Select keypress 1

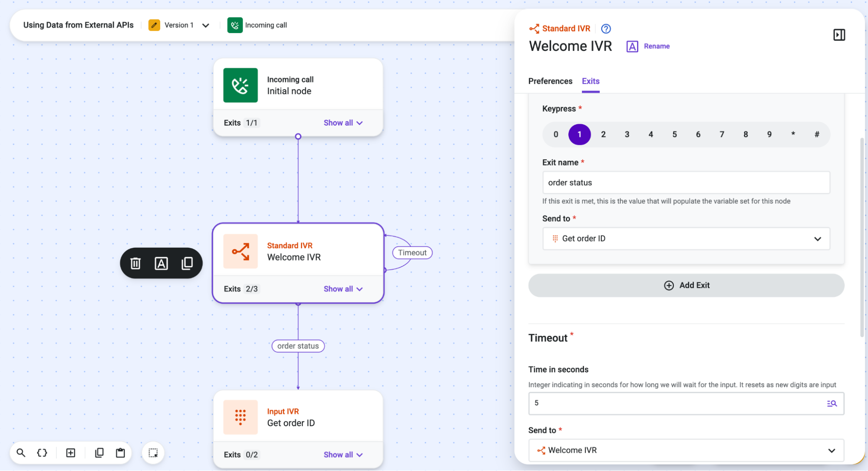point(579,135)
